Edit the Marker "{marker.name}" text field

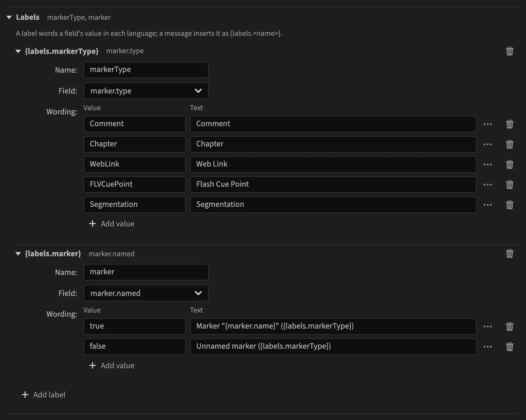[333, 326]
